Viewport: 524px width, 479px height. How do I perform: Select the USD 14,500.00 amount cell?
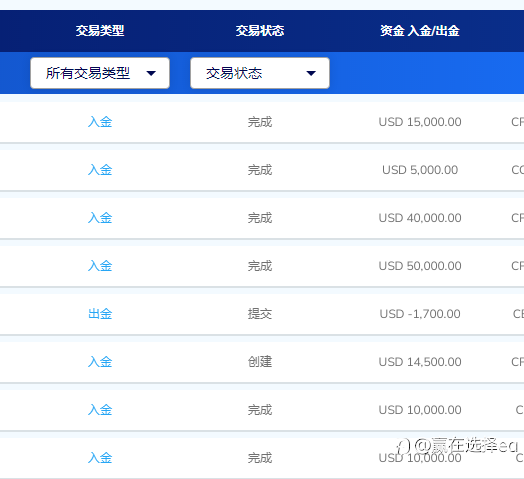(420, 362)
